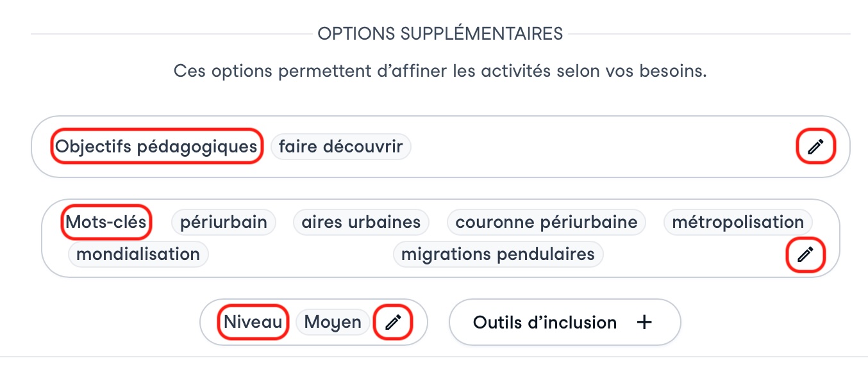
Task: Click the edit pencil for Objectifs pédagogiques
Action: click(815, 147)
